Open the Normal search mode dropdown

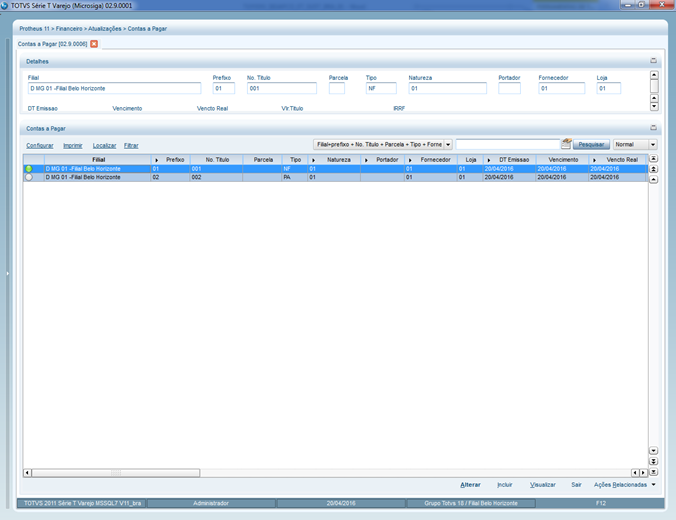[x=653, y=144]
